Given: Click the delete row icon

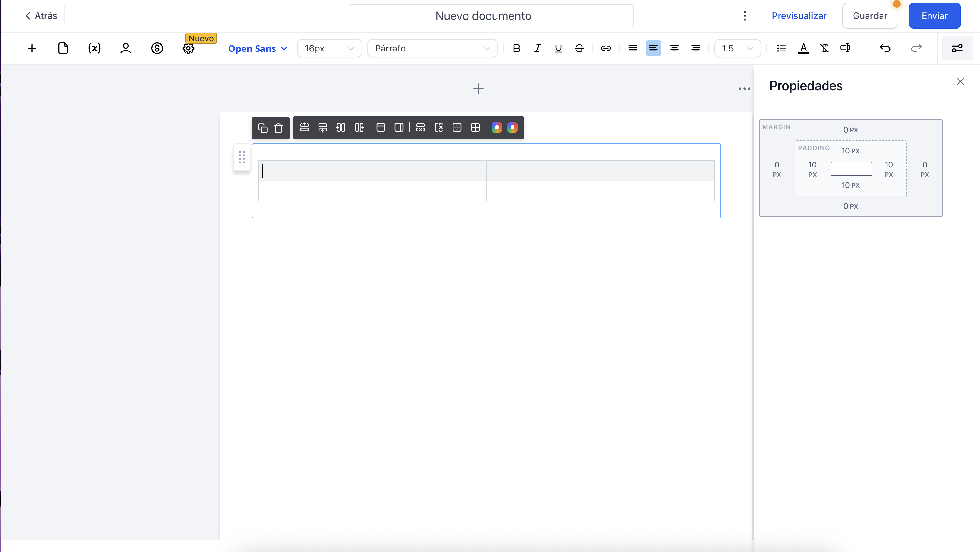Looking at the screenshot, I should 420,127.
